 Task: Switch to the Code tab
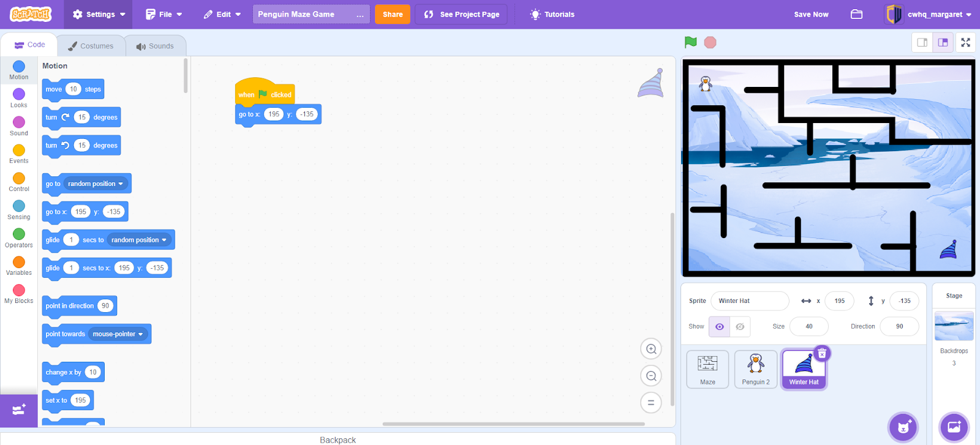point(29,45)
